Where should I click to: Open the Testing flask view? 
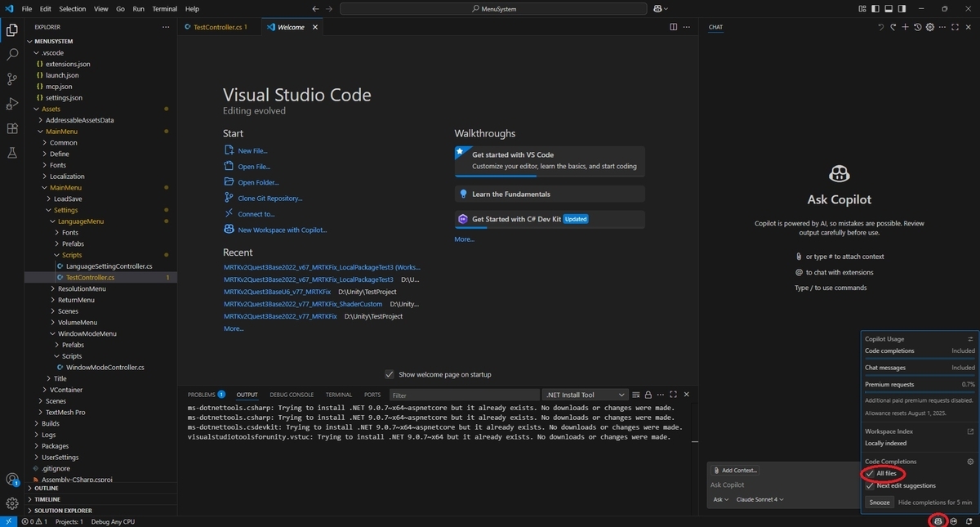click(12, 153)
